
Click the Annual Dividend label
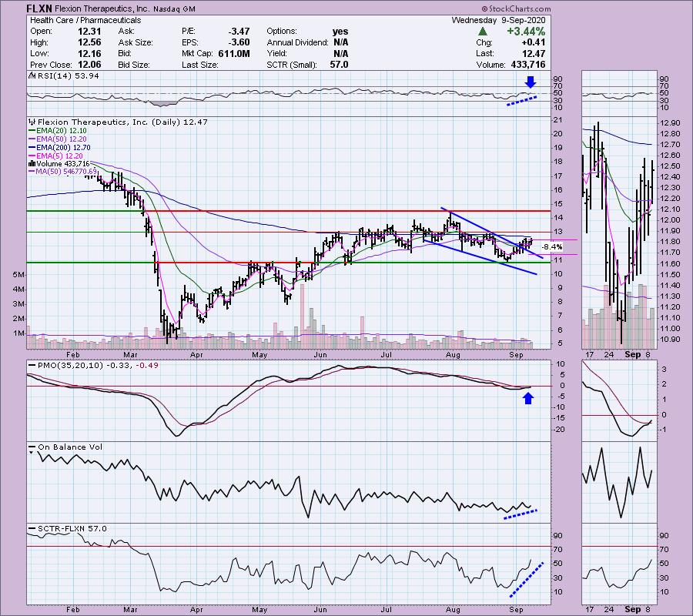[x=297, y=42]
